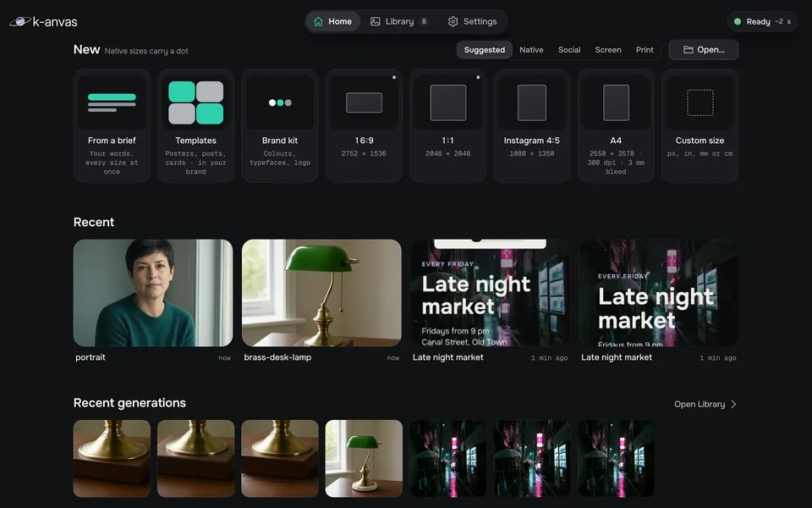The height and width of the screenshot is (508, 812).
Task: Click the 1080 × 1350 dimension text
Action: 532,154
